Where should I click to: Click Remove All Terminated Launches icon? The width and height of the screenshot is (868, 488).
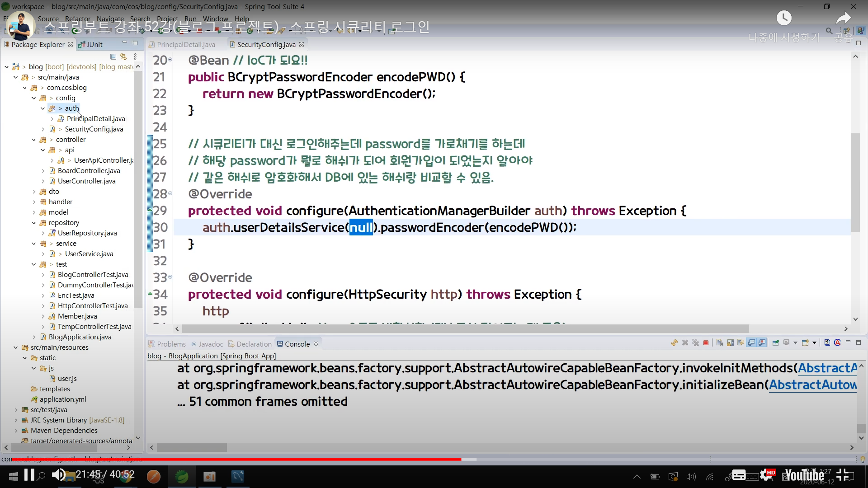tap(695, 343)
